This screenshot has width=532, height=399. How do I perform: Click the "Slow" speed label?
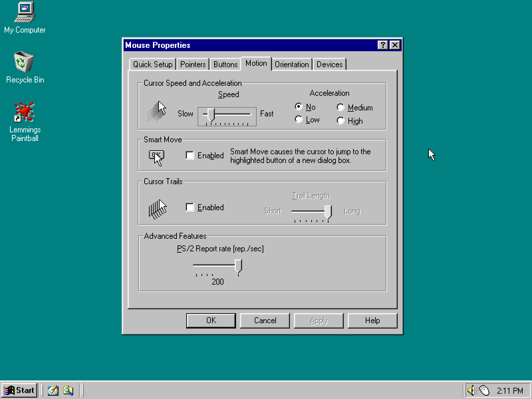click(x=185, y=114)
